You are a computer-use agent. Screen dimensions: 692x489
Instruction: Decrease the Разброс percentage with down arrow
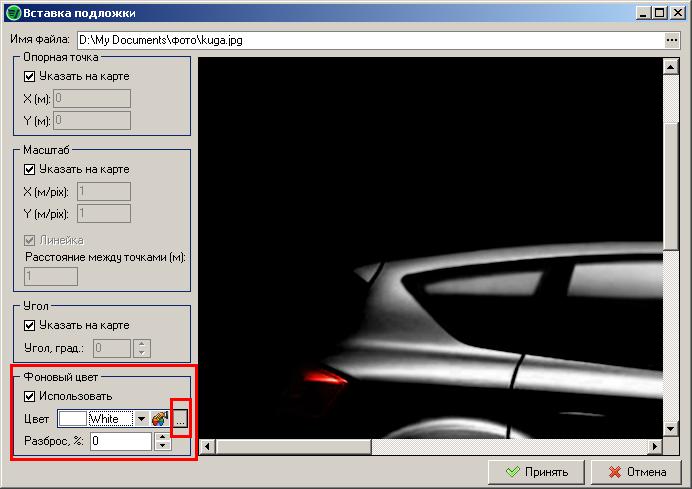coord(163,445)
